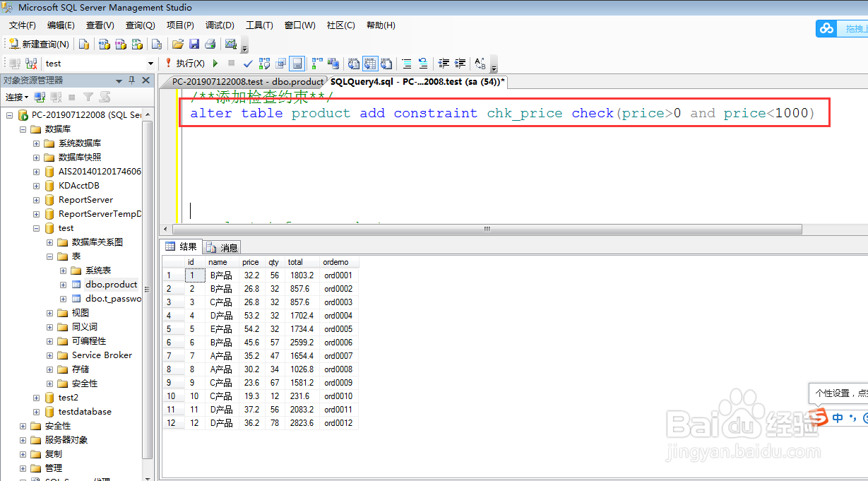This screenshot has height=481, width=868.
Task: Select the cell ord0006 in results
Action: point(338,343)
